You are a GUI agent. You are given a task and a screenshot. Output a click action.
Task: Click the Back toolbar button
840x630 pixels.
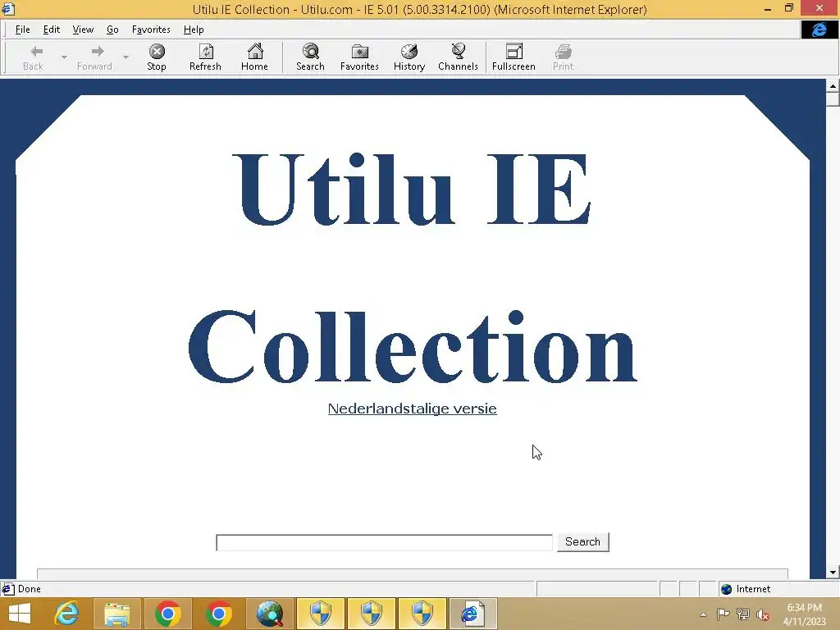(33, 57)
